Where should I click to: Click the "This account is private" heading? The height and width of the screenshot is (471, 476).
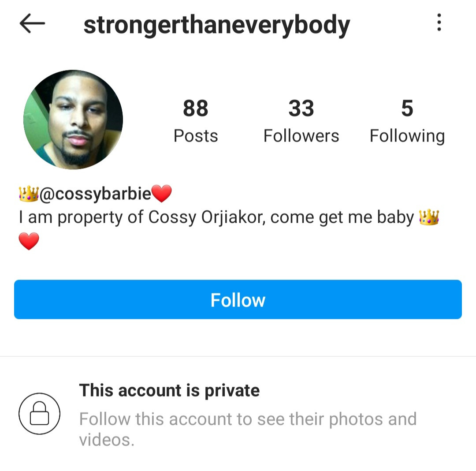tap(169, 391)
